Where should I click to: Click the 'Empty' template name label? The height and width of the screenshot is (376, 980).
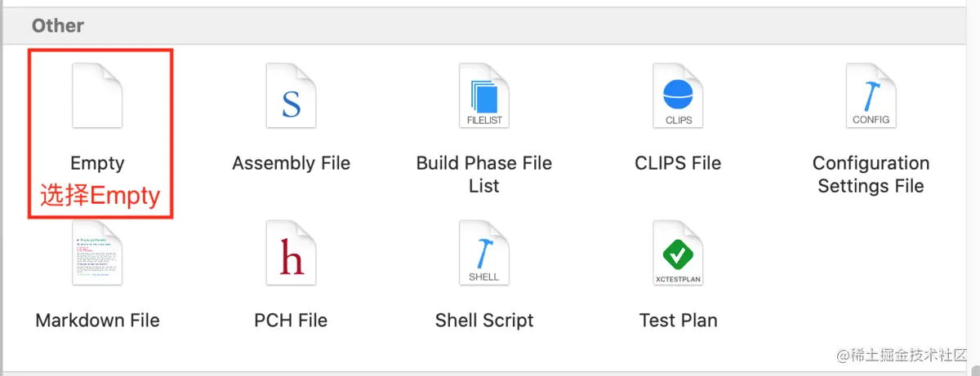pos(97,164)
